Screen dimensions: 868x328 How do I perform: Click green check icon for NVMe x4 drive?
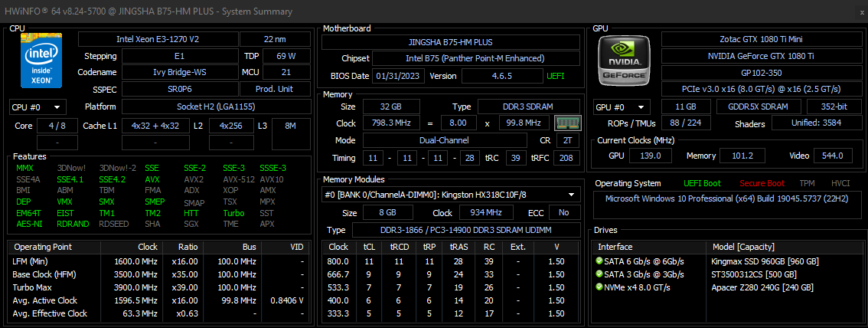pos(599,287)
